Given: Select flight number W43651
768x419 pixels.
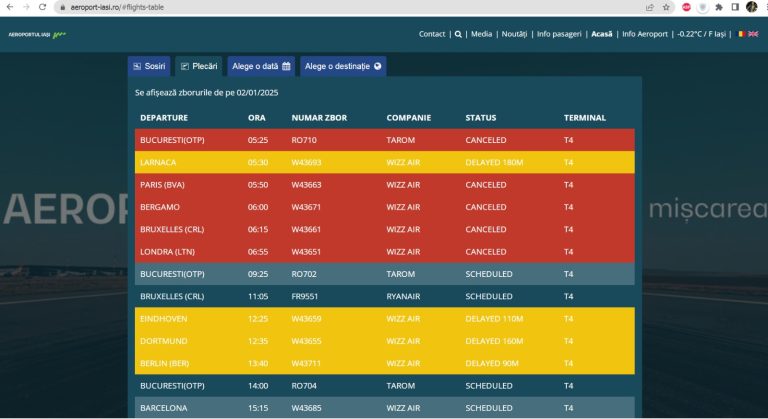Looking at the screenshot, I should click(306, 252).
